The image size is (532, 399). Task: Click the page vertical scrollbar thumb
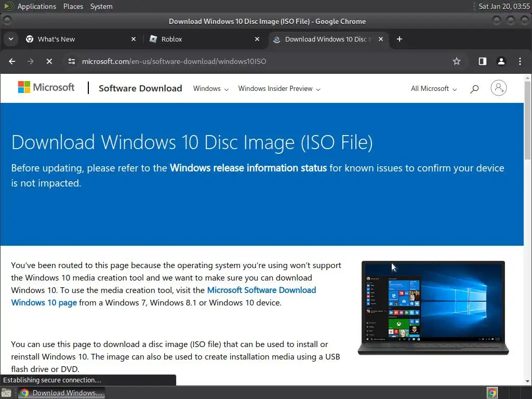527,119
